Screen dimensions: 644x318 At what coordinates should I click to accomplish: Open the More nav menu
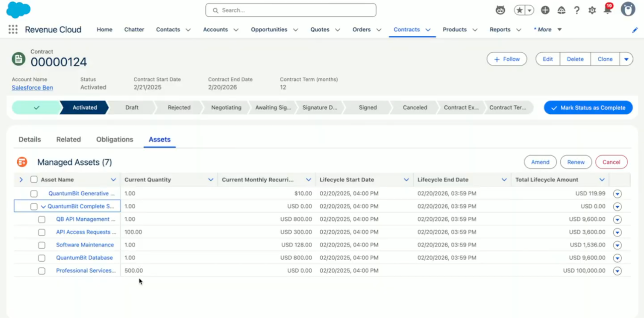tap(547, 30)
